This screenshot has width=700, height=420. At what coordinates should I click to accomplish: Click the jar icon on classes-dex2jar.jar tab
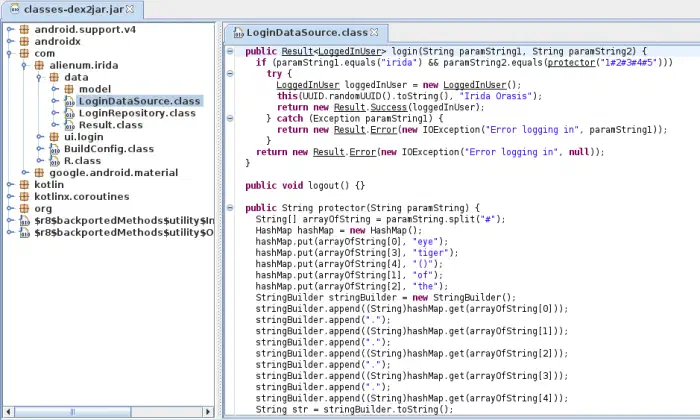coord(15,9)
